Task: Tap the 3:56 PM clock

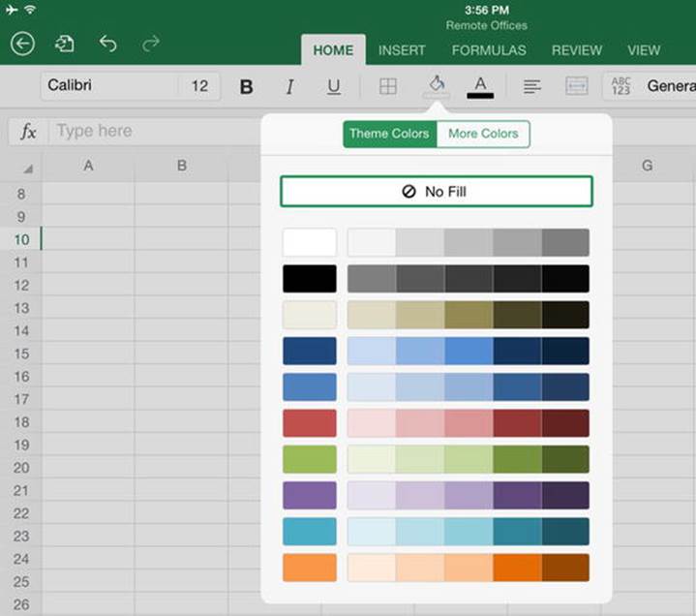Action: pos(487,10)
